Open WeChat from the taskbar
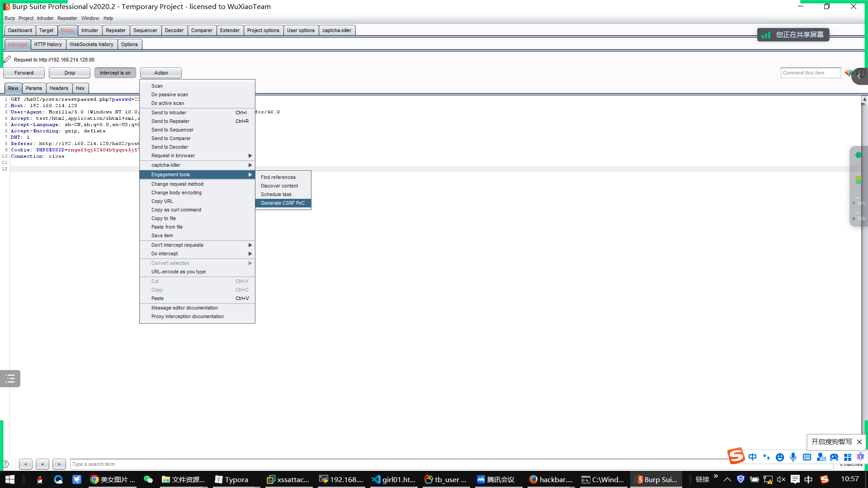The width and height of the screenshot is (868, 488). point(148,479)
